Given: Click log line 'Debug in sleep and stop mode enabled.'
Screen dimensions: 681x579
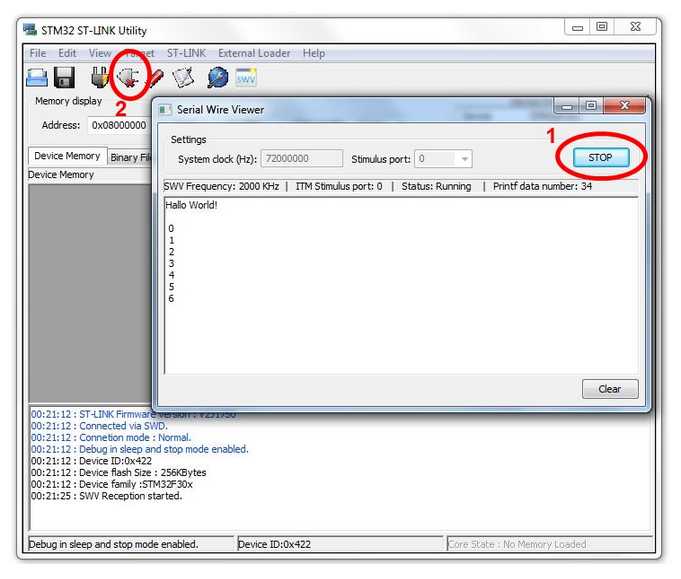Looking at the screenshot, I should click(140, 449).
